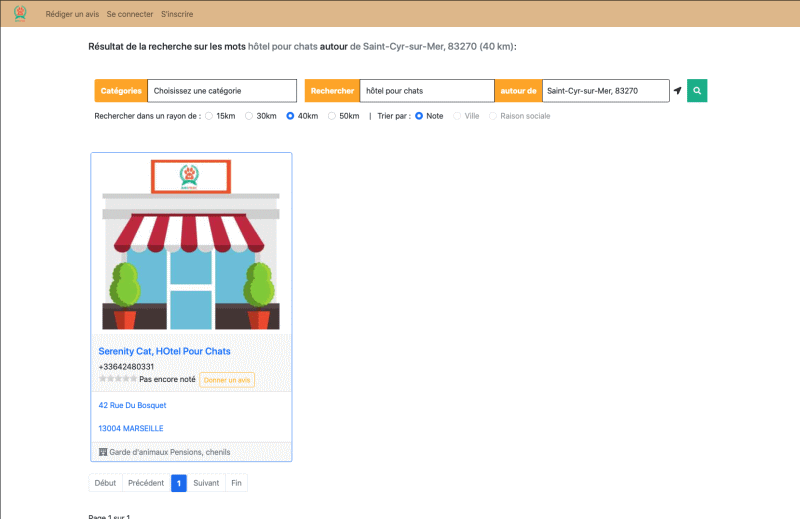Click the storefront image thumbnail
The image size is (800, 519).
pyautogui.click(x=191, y=243)
